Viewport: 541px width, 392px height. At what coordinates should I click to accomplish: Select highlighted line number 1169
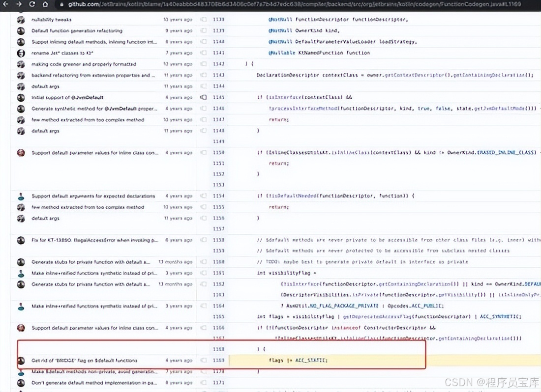pos(218,360)
